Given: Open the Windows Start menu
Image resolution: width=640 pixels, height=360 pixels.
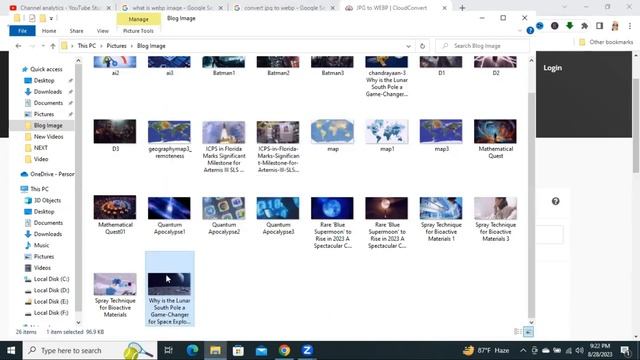Looking at the screenshot, I should pyautogui.click(x=11, y=350).
